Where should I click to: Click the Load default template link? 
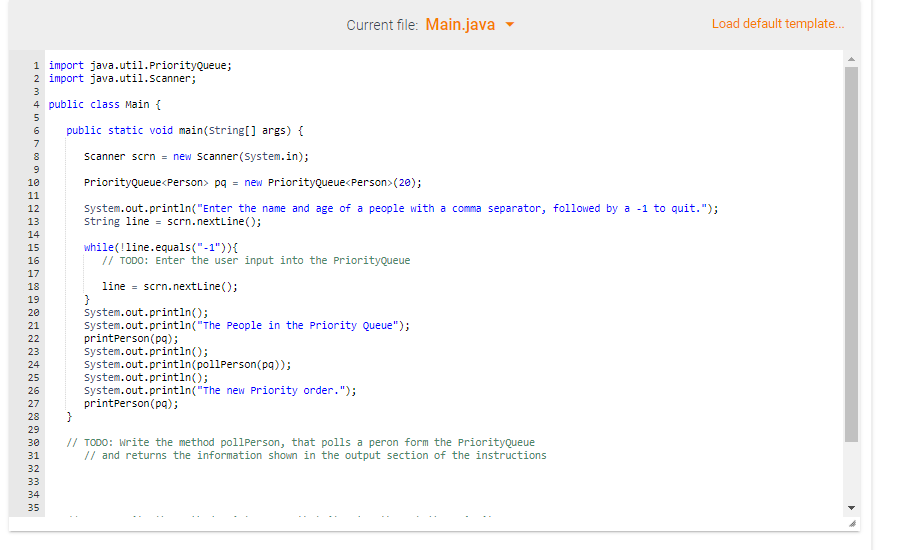(x=778, y=24)
